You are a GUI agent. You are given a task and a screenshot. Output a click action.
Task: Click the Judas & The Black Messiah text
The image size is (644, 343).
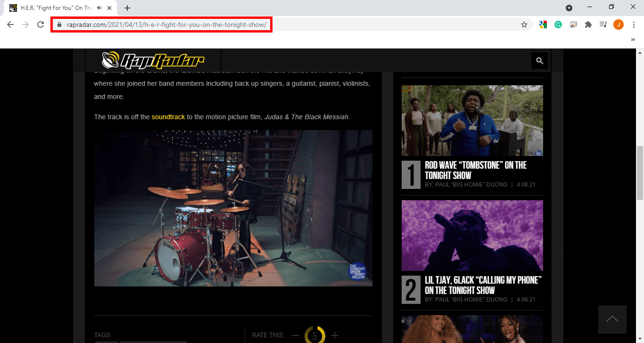coord(306,117)
